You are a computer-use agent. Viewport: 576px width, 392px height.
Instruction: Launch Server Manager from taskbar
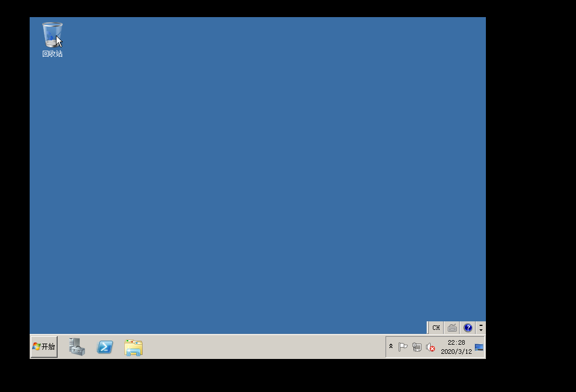(77, 347)
